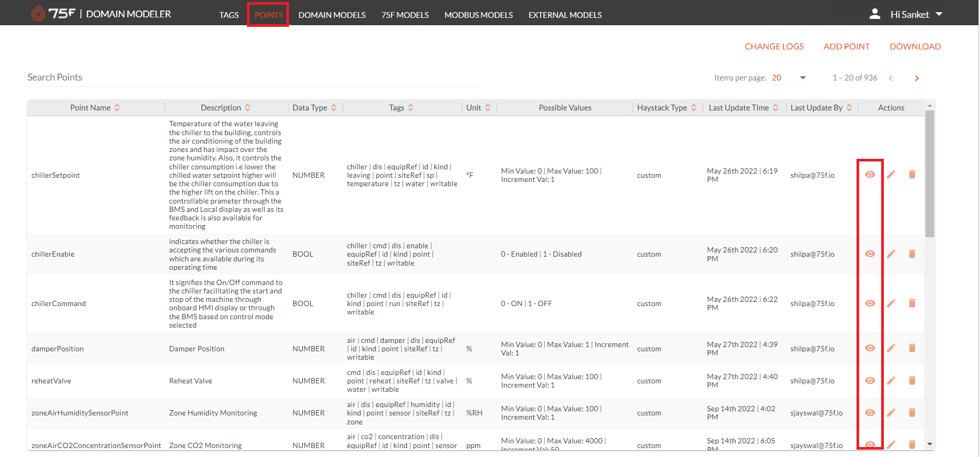
Task: Open Items per page dropdown
Action: (789, 78)
